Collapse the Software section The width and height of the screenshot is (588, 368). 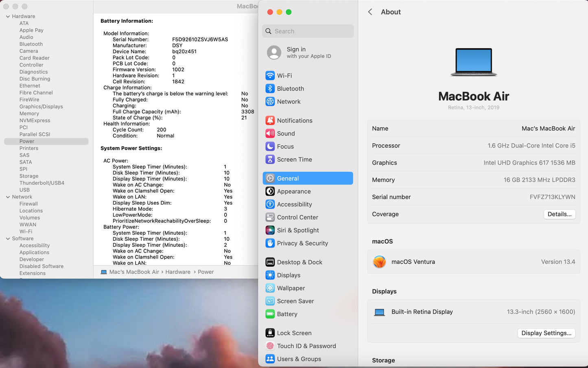pos(7,238)
